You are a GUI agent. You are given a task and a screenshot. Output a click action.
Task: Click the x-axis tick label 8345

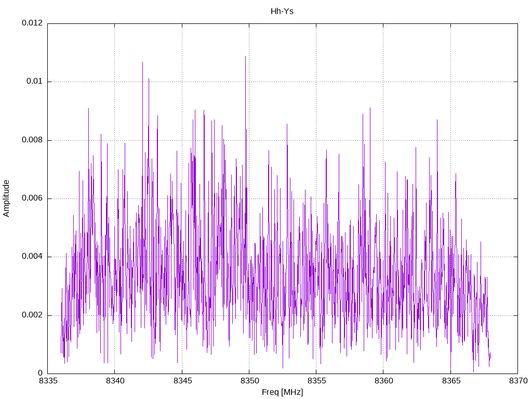pyautogui.click(x=182, y=381)
